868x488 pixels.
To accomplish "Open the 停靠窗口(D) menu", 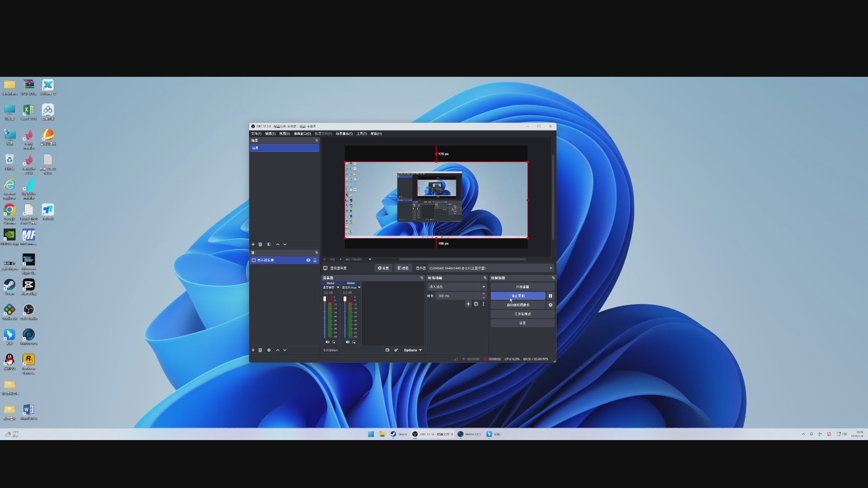I will coord(302,134).
